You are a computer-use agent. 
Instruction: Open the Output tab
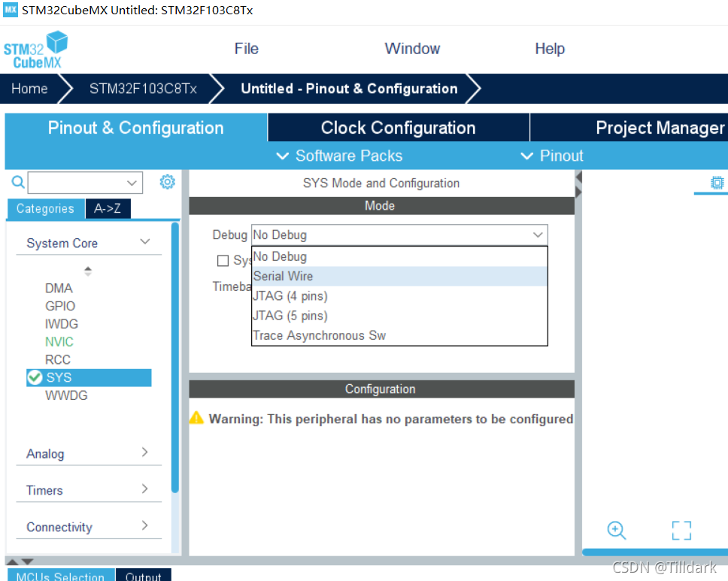pos(144,575)
